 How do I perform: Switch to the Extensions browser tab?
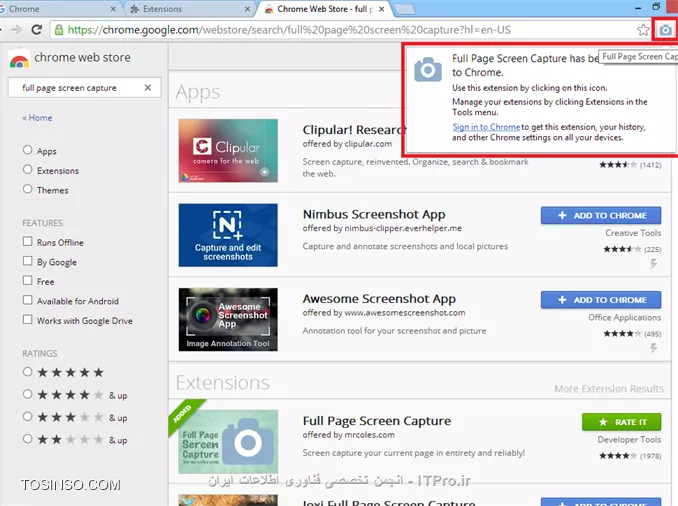(x=190, y=9)
